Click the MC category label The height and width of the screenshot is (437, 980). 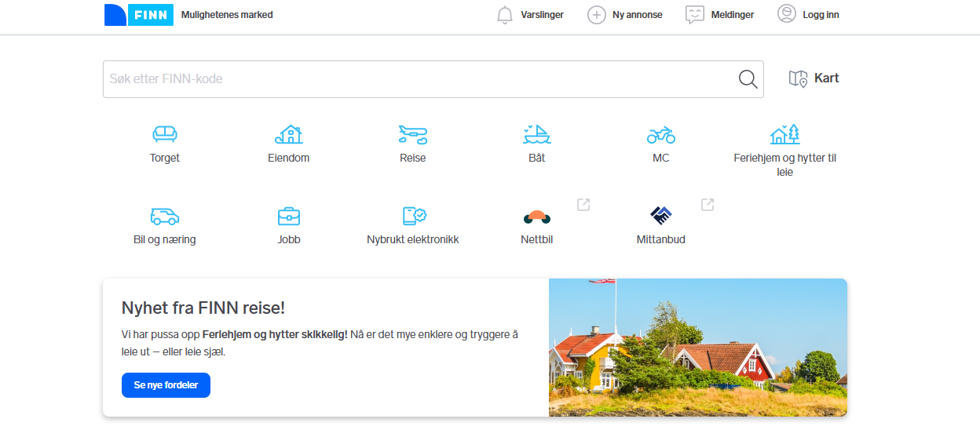click(661, 158)
